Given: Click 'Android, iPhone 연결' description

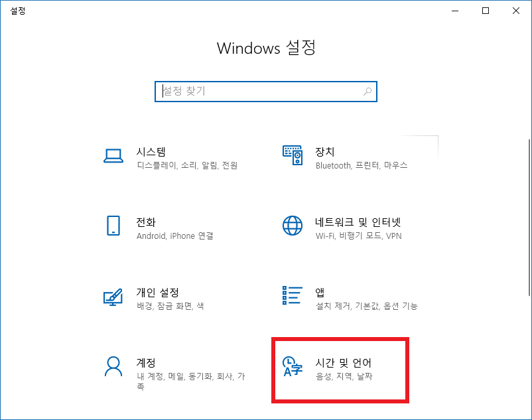Looking at the screenshot, I should coord(175,236).
